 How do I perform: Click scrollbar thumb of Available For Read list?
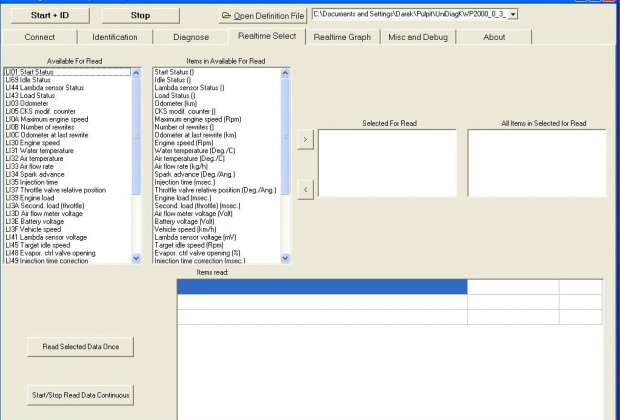click(x=136, y=136)
